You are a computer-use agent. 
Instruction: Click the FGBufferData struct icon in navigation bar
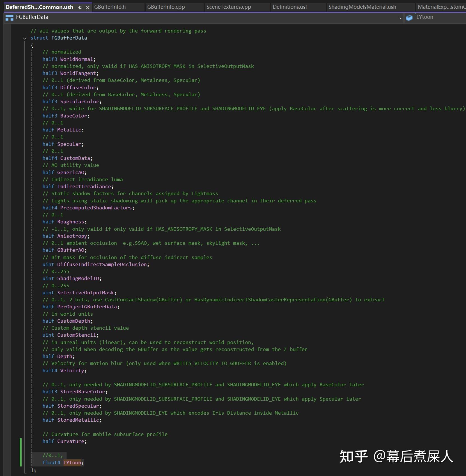pyautogui.click(x=9, y=17)
